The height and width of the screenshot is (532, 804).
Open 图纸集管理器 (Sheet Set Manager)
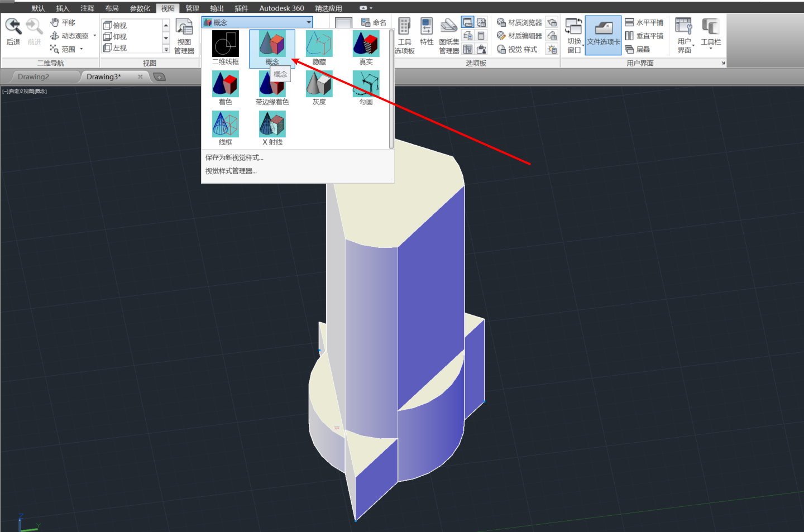point(449,36)
